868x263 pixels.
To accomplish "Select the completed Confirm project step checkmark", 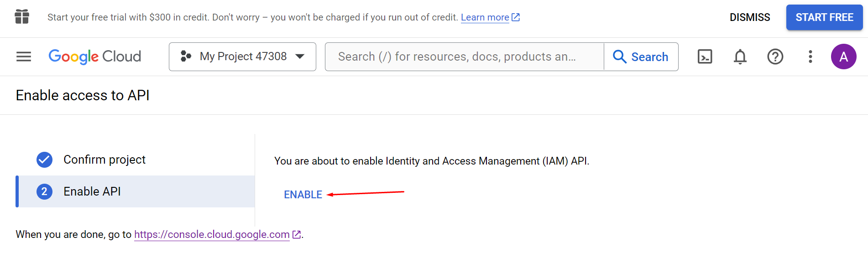I will click(44, 160).
